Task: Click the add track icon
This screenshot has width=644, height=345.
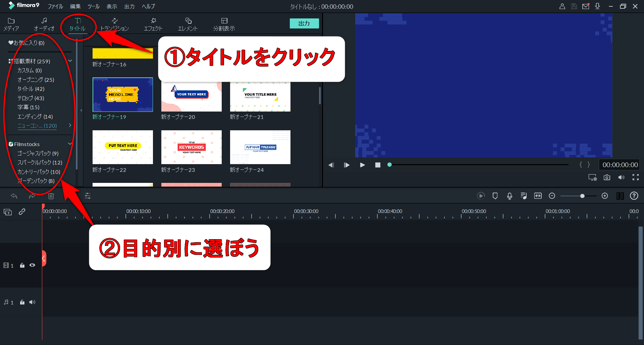Action: [x=8, y=212]
